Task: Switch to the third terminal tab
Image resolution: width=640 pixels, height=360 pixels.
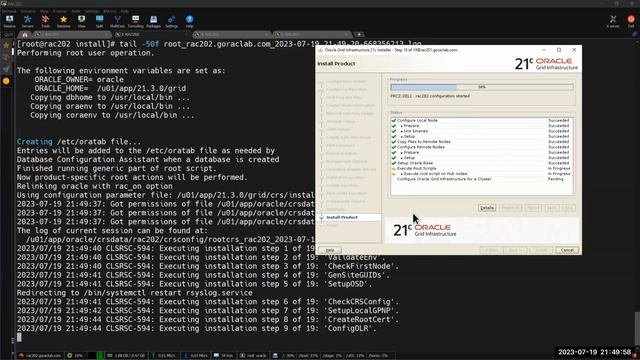Action: tap(231, 35)
